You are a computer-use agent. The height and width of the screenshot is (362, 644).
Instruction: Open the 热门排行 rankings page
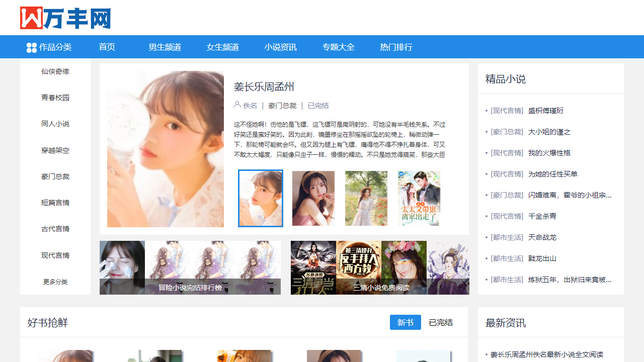point(396,47)
